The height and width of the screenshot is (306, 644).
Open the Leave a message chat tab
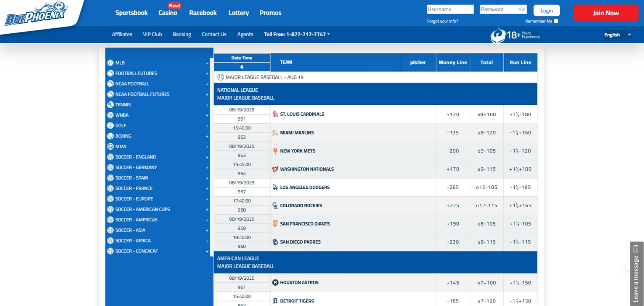pos(637,274)
